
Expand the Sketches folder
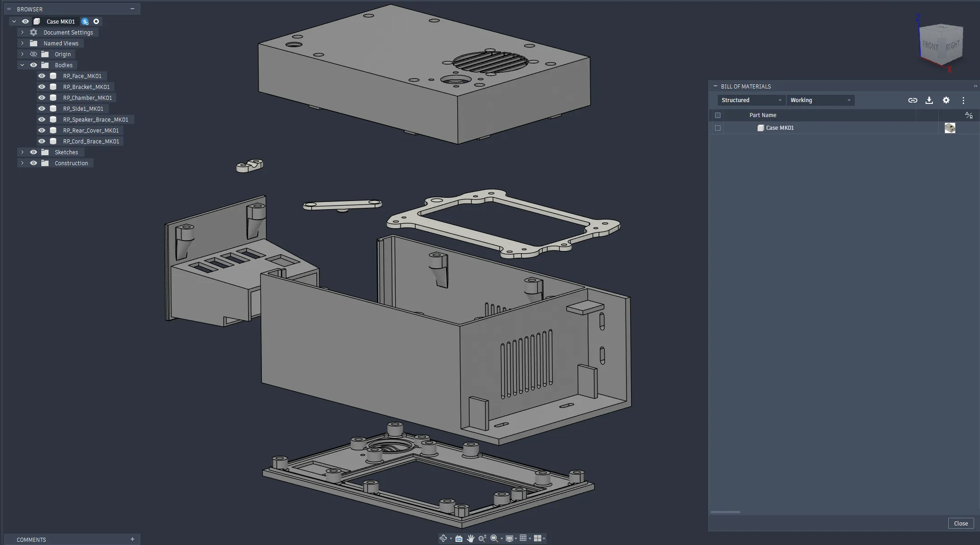(x=22, y=152)
